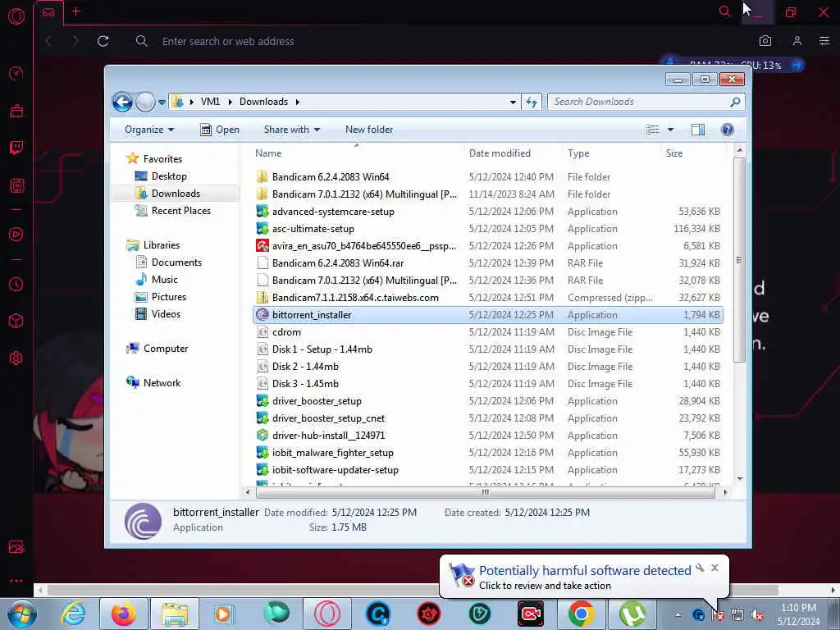This screenshot has height=630, width=840.
Task: Open Explorer help icon
Action: [727, 130]
